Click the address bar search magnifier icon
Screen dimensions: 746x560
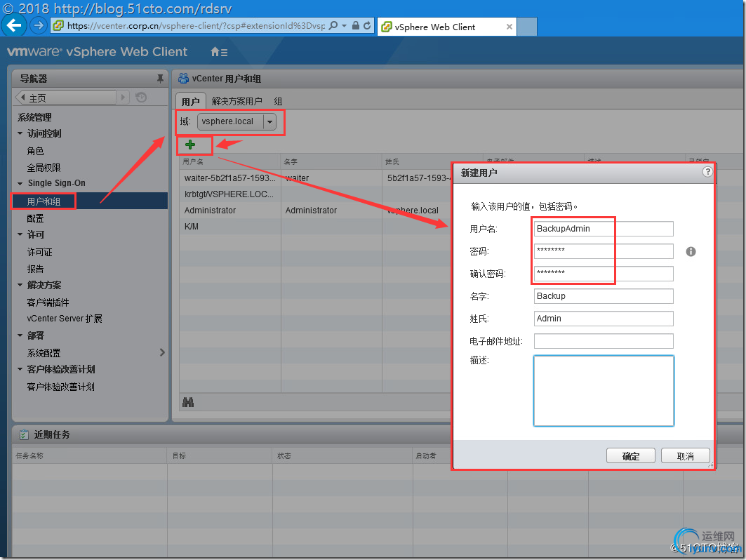(333, 25)
